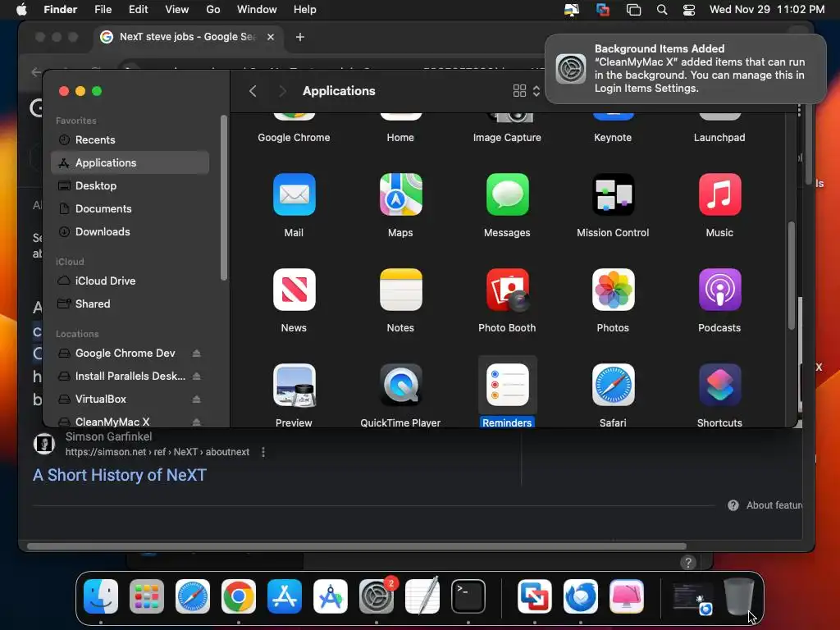
Task: Select the Preview app icon
Action: [294, 386]
